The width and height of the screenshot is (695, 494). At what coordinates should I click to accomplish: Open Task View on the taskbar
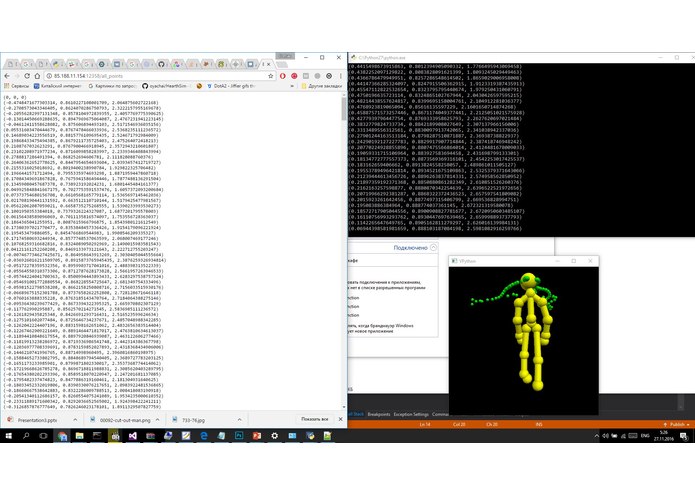(x=43, y=436)
